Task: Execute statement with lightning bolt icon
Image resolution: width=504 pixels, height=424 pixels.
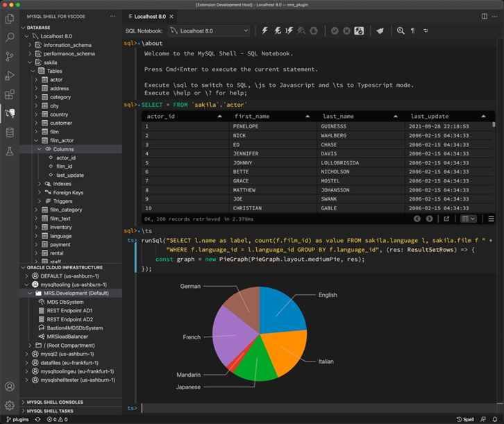Action: click(264, 31)
